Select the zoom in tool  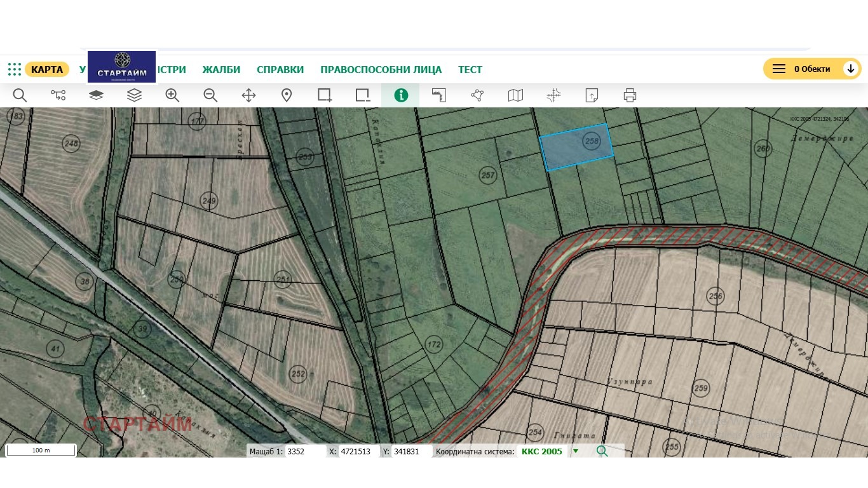tap(172, 95)
